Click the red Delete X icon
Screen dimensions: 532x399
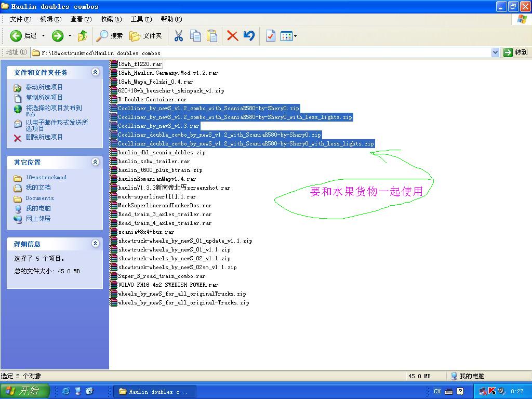pyautogui.click(x=232, y=36)
